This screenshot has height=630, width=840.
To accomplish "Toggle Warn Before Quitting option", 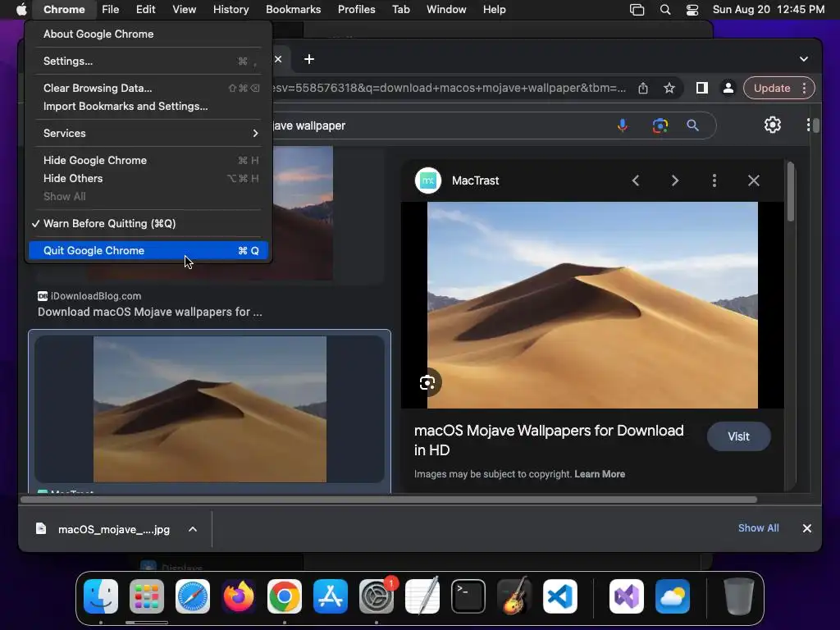I will coord(109,223).
